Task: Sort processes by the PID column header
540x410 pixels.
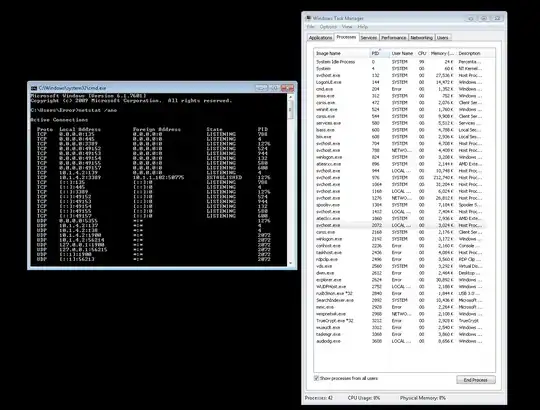Action: tap(379, 53)
